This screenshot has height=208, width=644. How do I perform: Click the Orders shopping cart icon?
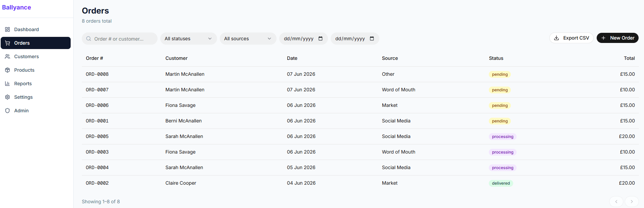[7, 43]
